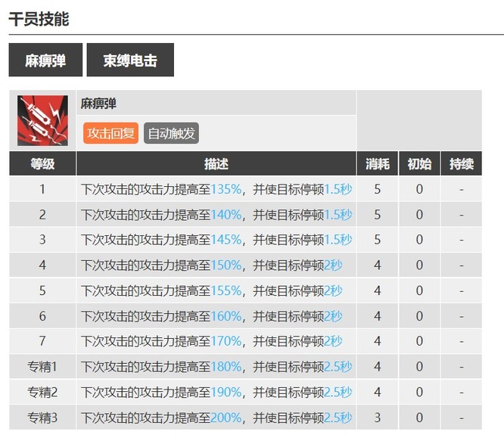The width and height of the screenshot is (504, 447).
Task: Click the 专精1 level cell
Action: (42, 366)
